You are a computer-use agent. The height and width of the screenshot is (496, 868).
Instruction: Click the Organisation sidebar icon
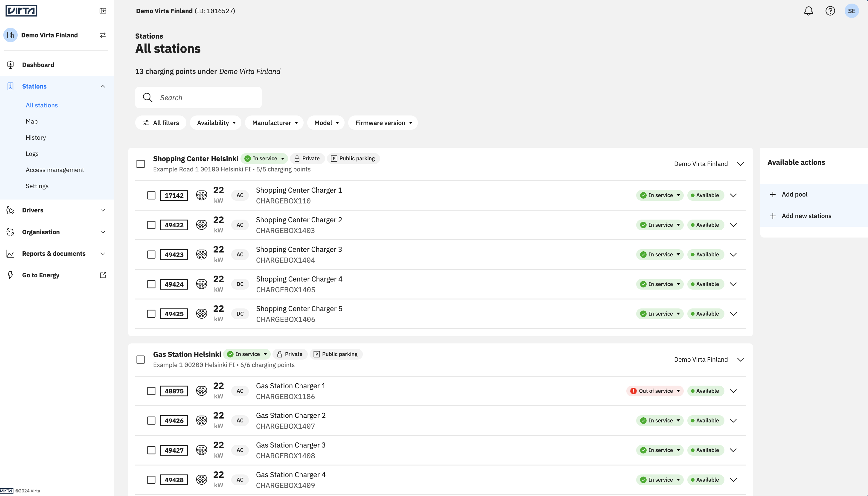tap(10, 232)
